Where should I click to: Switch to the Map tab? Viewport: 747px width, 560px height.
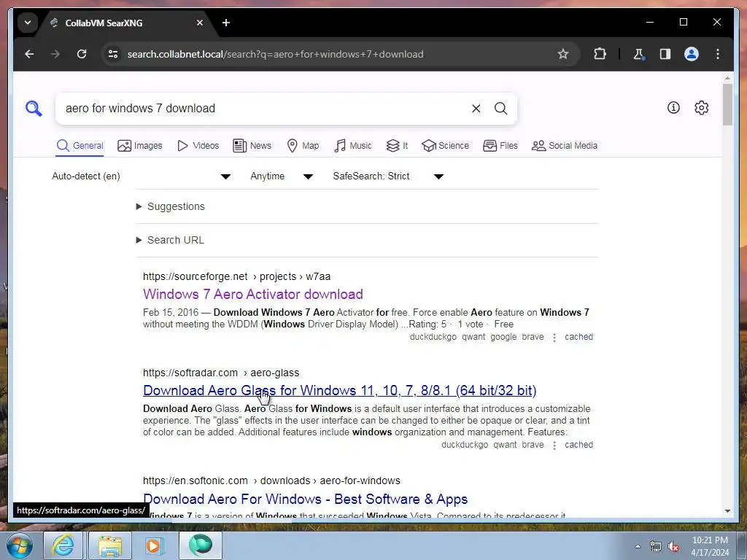(x=303, y=146)
